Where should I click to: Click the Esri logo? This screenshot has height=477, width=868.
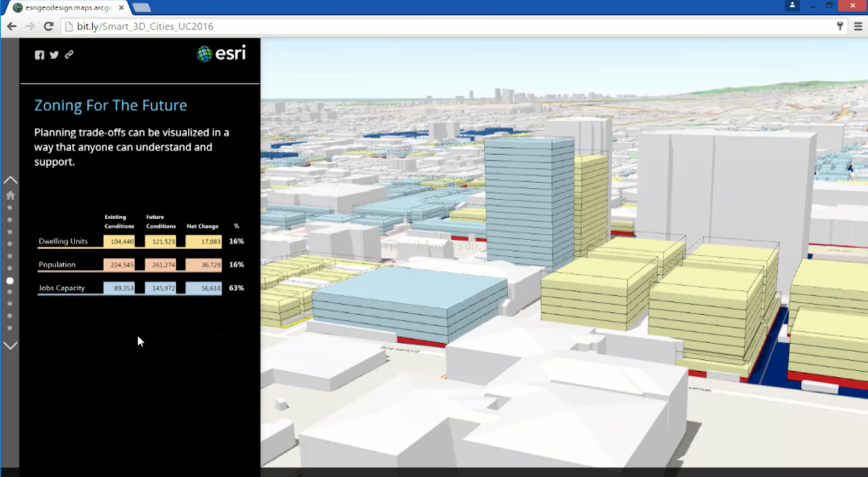pyautogui.click(x=221, y=54)
